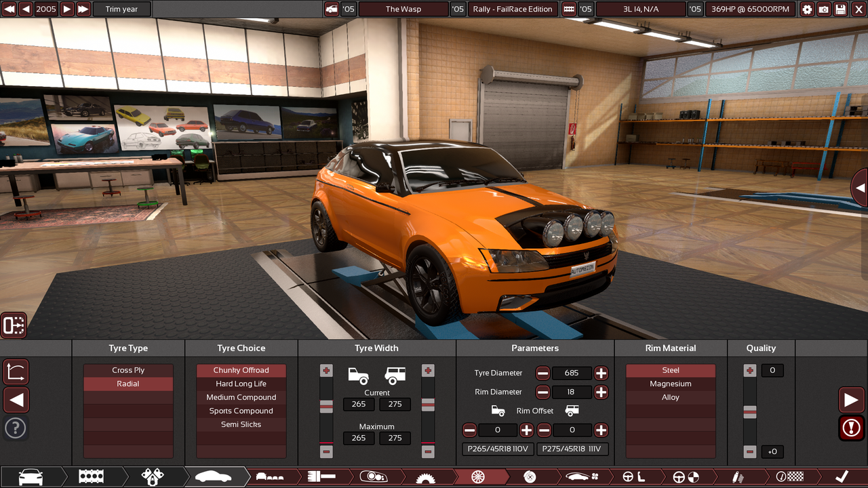This screenshot has height=488, width=868.
Task: Open the car model selection tab
Action: coord(31,477)
